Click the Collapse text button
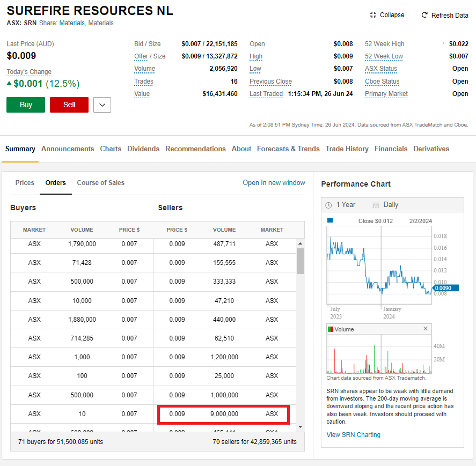The height and width of the screenshot is (466, 476). 392,15
